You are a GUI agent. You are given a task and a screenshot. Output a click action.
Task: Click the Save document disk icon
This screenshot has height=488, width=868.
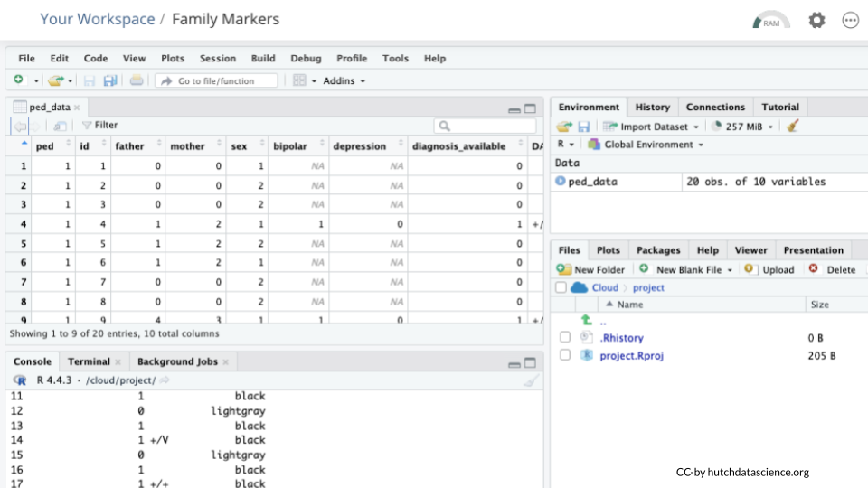pyautogui.click(x=90, y=80)
